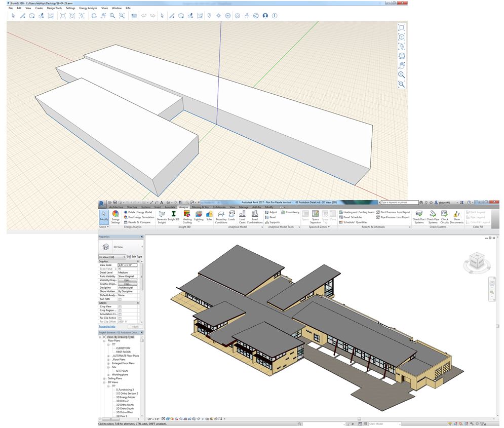Select the arrow selection tool in FormIt toolbar
The width and height of the screenshot is (504, 428).
pos(14,16)
